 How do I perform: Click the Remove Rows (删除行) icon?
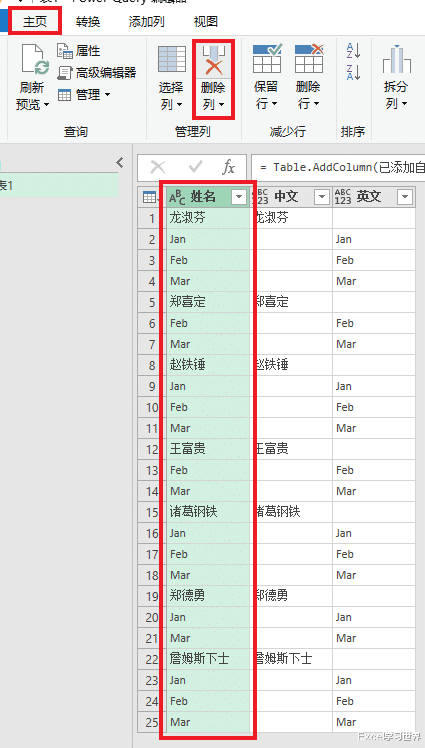(x=308, y=59)
